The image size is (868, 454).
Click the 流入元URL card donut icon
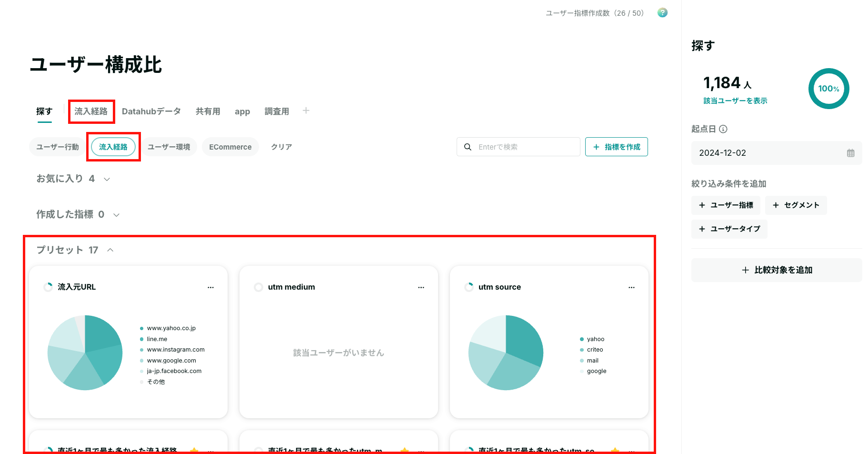[x=48, y=287]
